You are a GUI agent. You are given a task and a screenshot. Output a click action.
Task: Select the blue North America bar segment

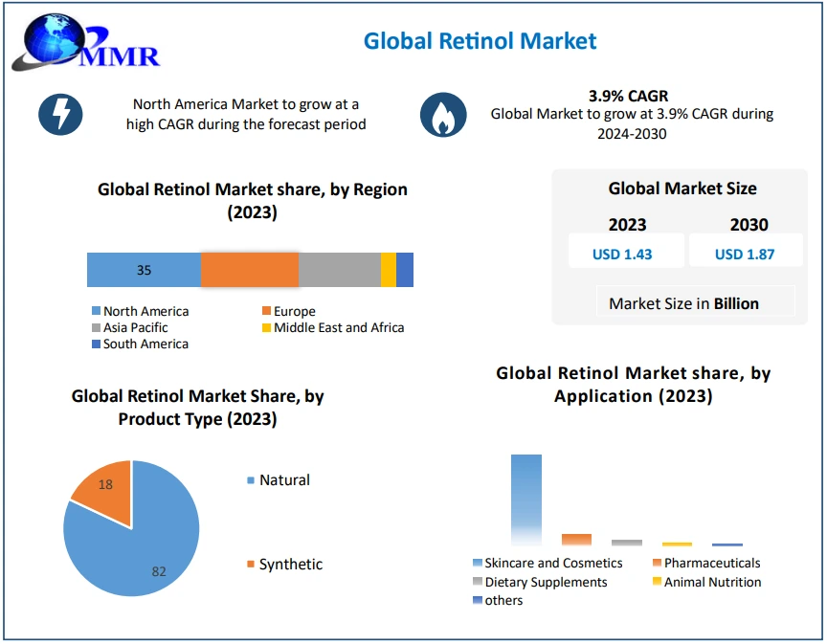click(144, 270)
